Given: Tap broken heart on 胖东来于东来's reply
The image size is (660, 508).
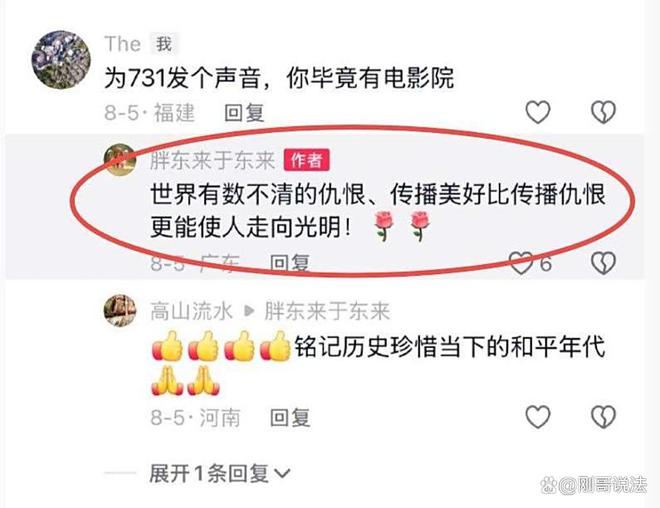Looking at the screenshot, I should (x=603, y=263).
